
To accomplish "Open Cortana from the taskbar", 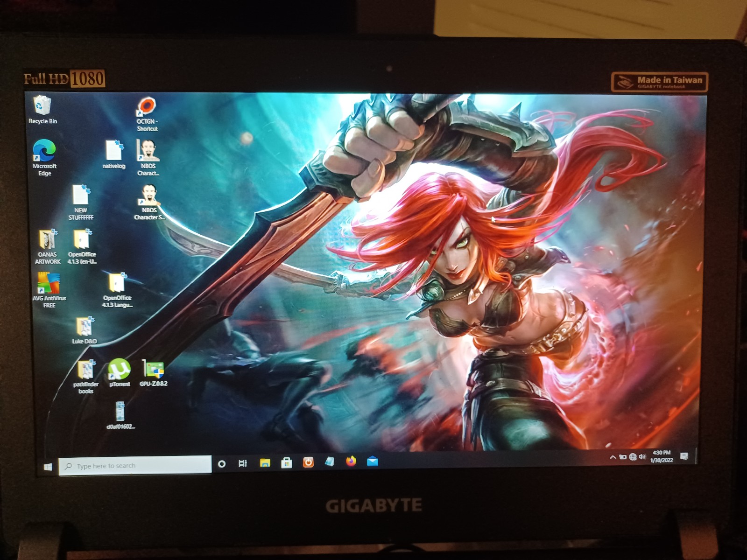I will 222,464.
